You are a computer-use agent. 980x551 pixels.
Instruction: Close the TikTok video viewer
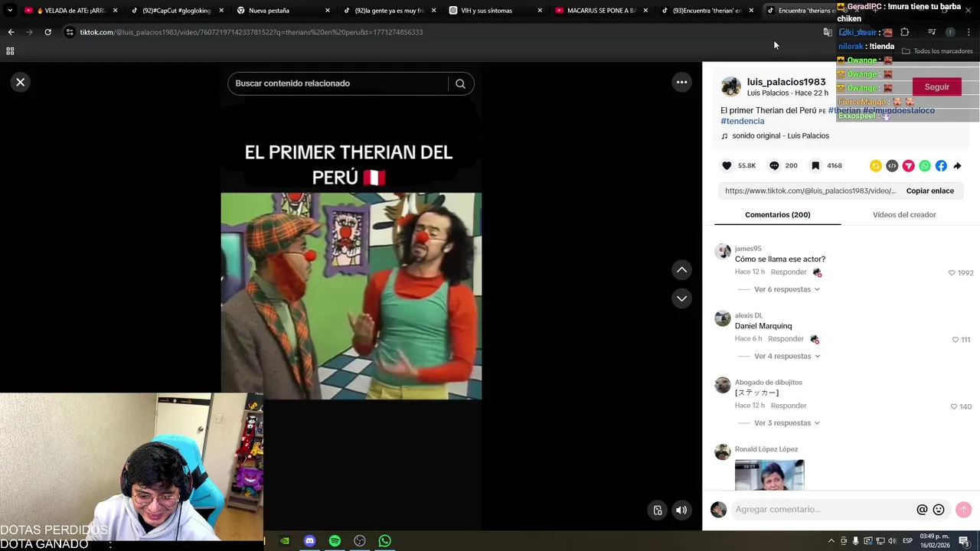click(21, 82)
